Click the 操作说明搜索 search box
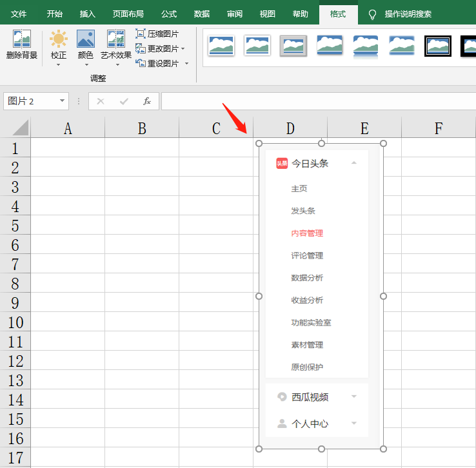Screen dimensions: 476x468 (408, 14)
